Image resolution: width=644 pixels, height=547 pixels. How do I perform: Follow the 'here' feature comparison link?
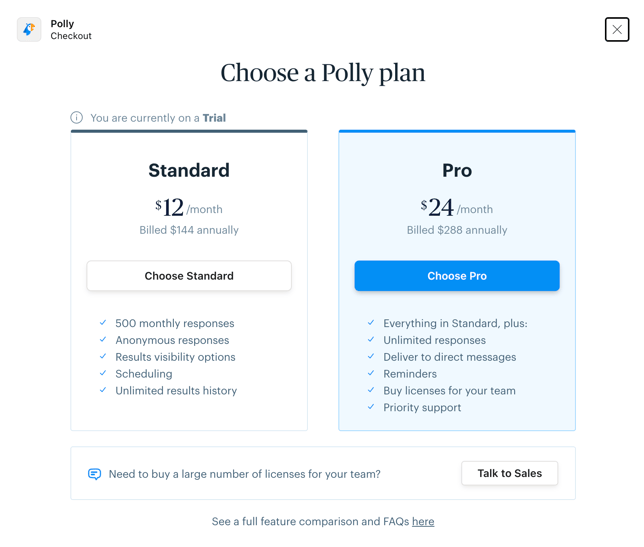point(423,522)
